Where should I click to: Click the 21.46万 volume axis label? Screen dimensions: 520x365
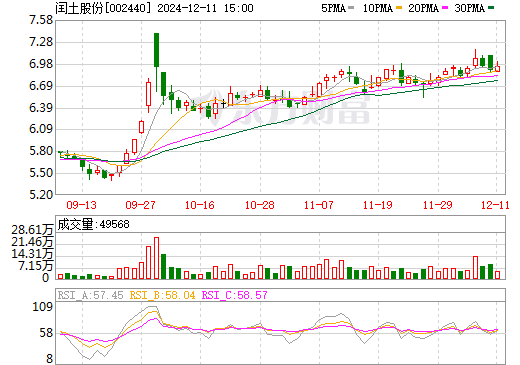click(32, 242)
